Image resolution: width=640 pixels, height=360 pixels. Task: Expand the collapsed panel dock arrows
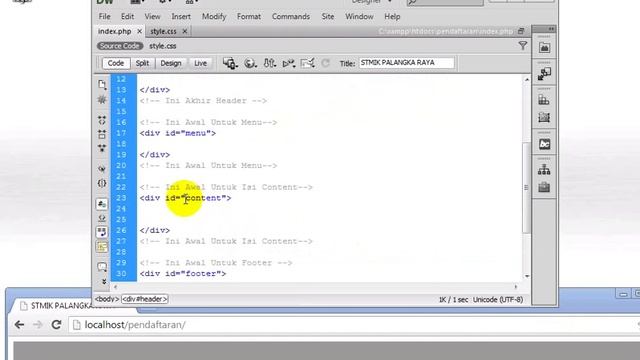point(551,29)
